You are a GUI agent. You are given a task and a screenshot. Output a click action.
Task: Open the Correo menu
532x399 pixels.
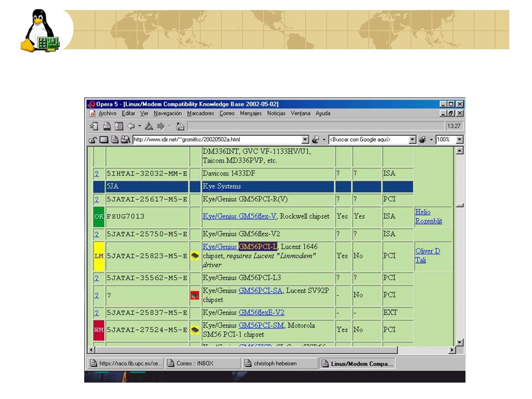(227, 113)
